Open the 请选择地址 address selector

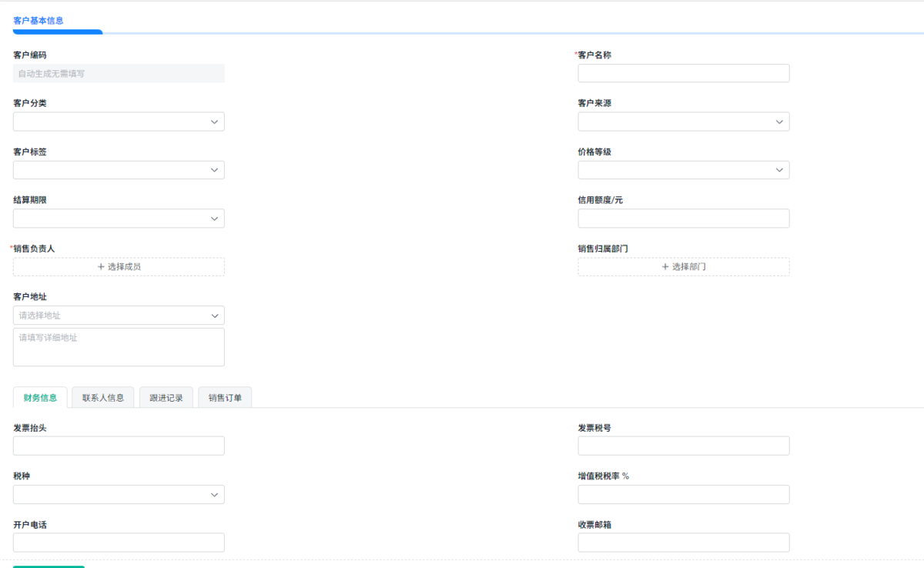tap(119, 316)
